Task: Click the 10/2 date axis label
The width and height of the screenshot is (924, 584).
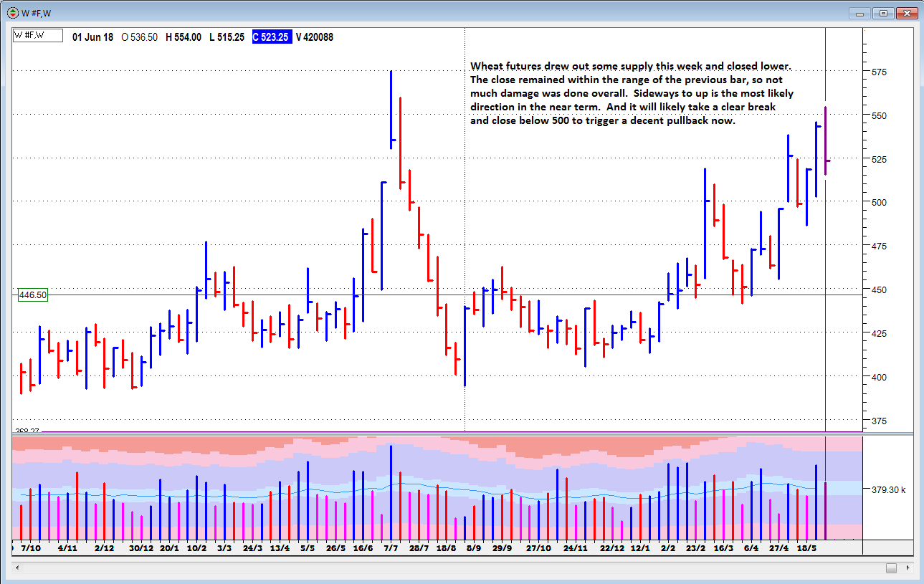Action: tap(197, 548)
